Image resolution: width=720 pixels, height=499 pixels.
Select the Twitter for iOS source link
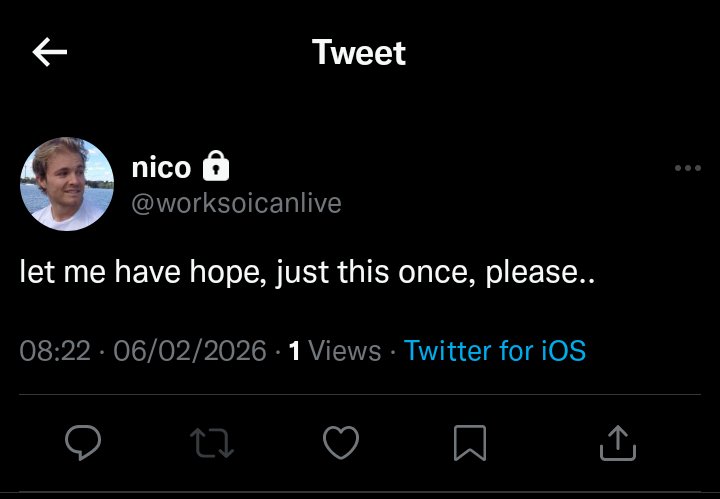pos(495,351)
